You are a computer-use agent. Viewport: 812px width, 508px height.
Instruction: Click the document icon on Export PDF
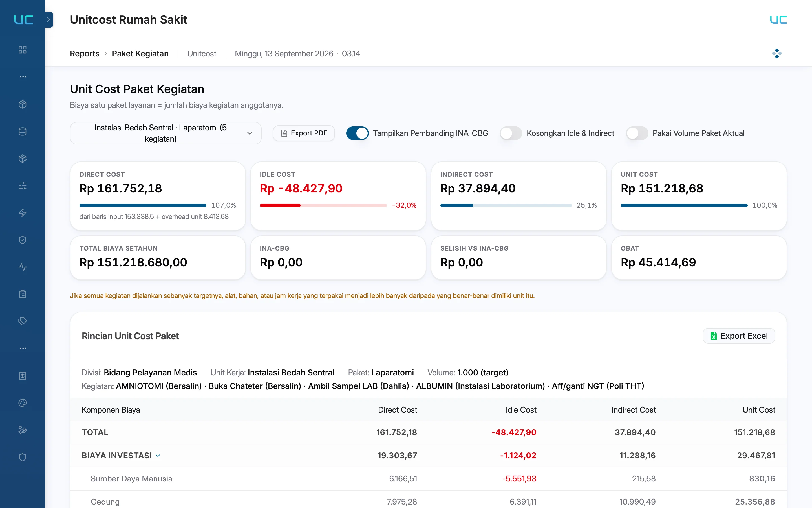(x=284, y=133)
